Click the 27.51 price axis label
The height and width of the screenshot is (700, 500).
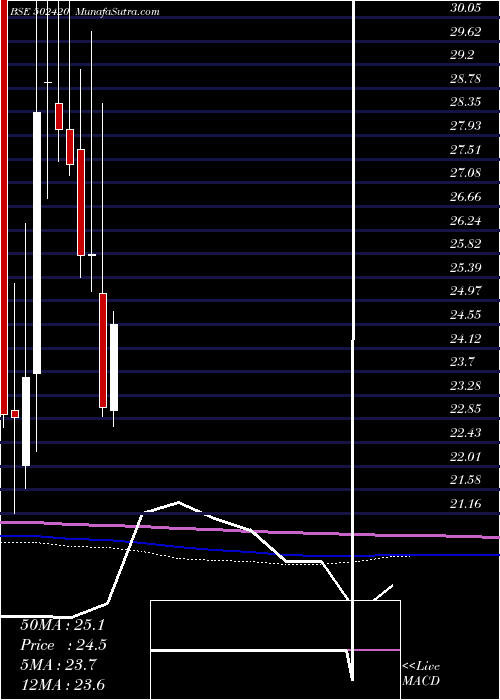[x=465, y=149]
